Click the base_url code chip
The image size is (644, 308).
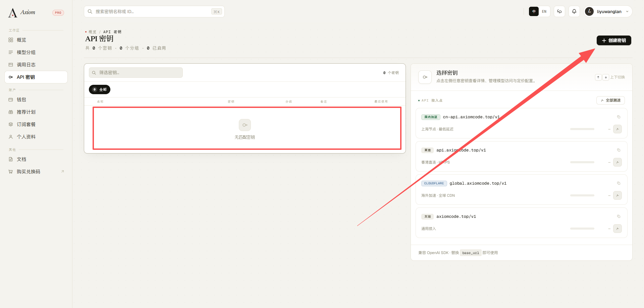(471, 253)
